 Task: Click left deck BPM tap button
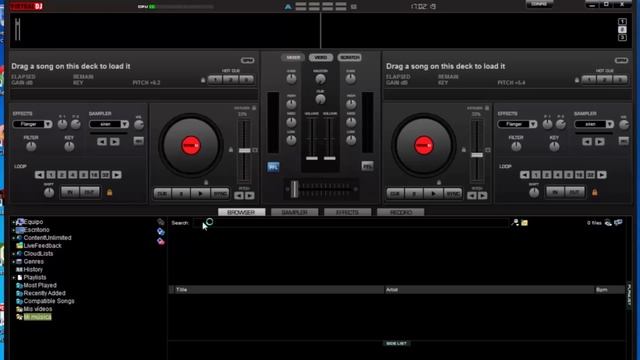(x=247, y=60)
